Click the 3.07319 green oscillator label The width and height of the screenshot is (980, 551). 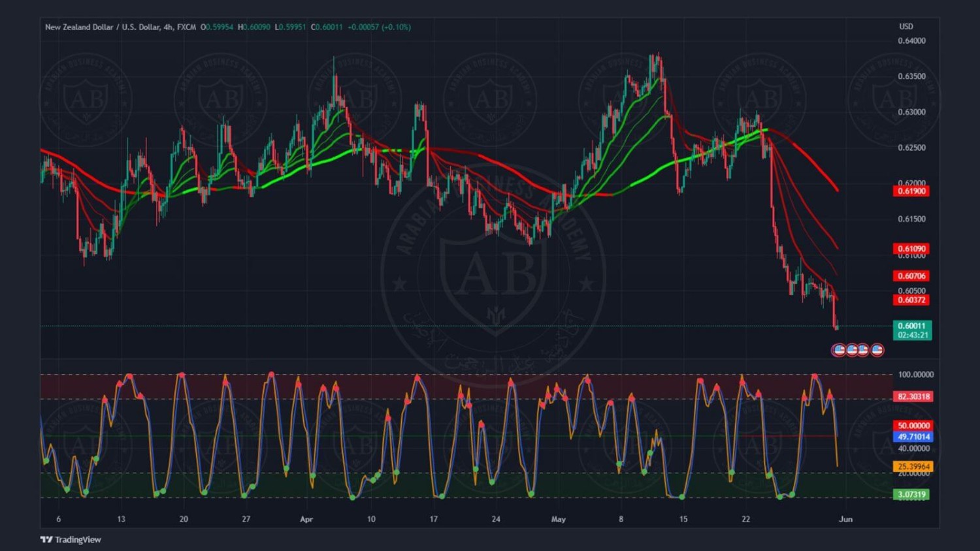911,495
